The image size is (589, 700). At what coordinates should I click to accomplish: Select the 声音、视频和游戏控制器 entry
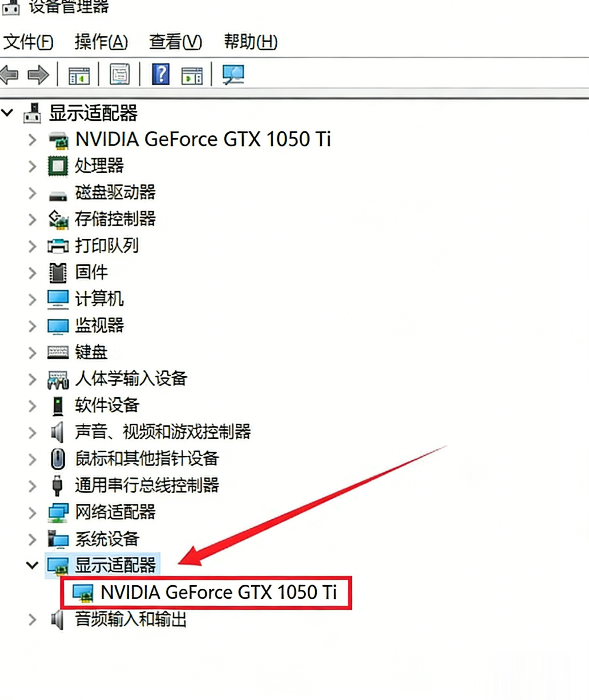coord(163,432)
